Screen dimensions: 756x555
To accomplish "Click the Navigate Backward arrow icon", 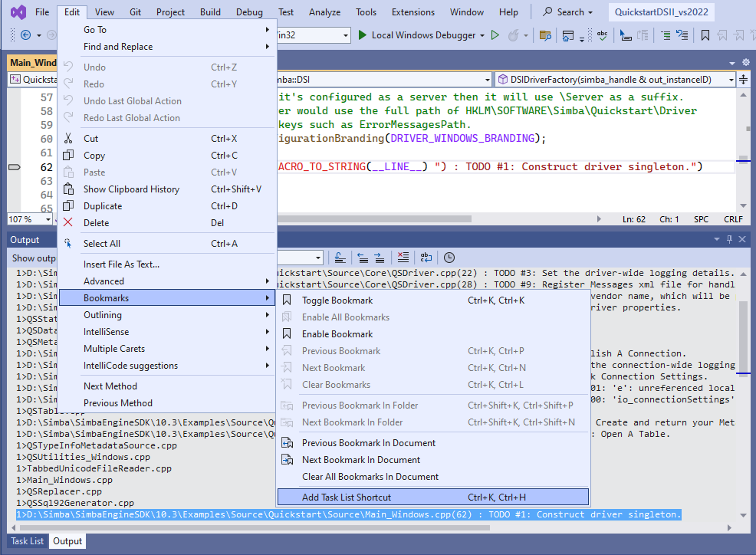I will [x=26, y=35].
